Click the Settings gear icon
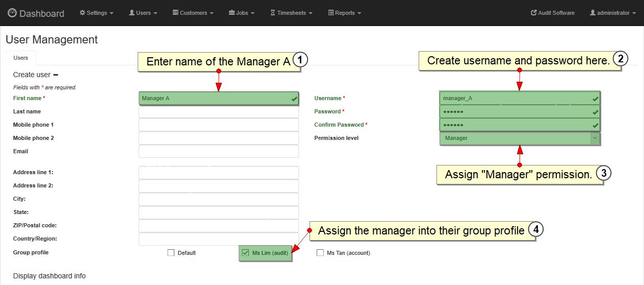The height and width of the screenshot is (285, 644). [83, 13]
